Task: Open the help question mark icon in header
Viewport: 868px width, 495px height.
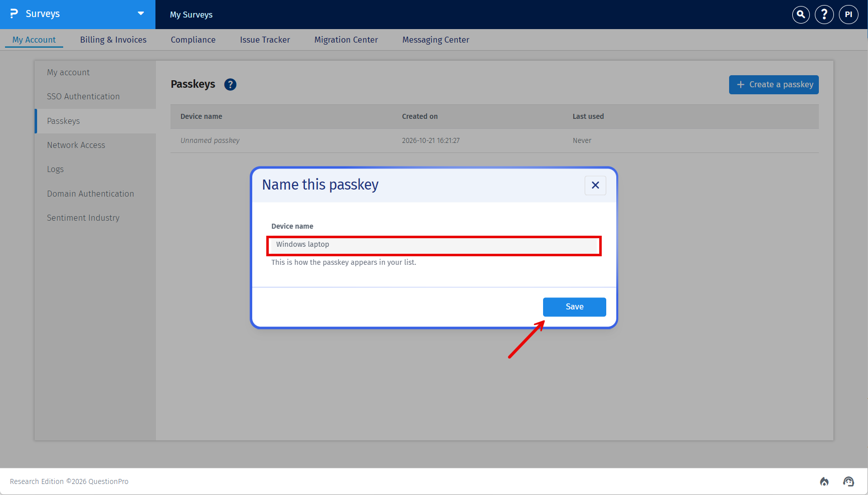Action: coord(824,15)
